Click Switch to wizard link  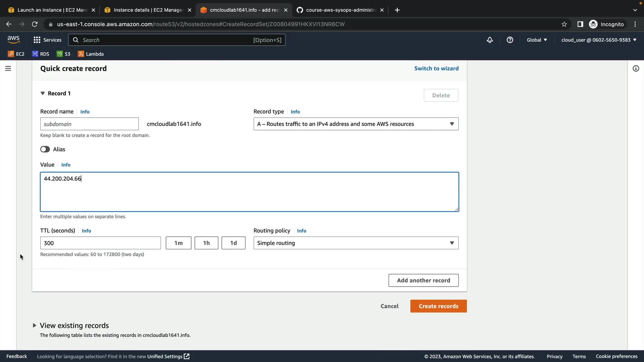tap(436, 68)
